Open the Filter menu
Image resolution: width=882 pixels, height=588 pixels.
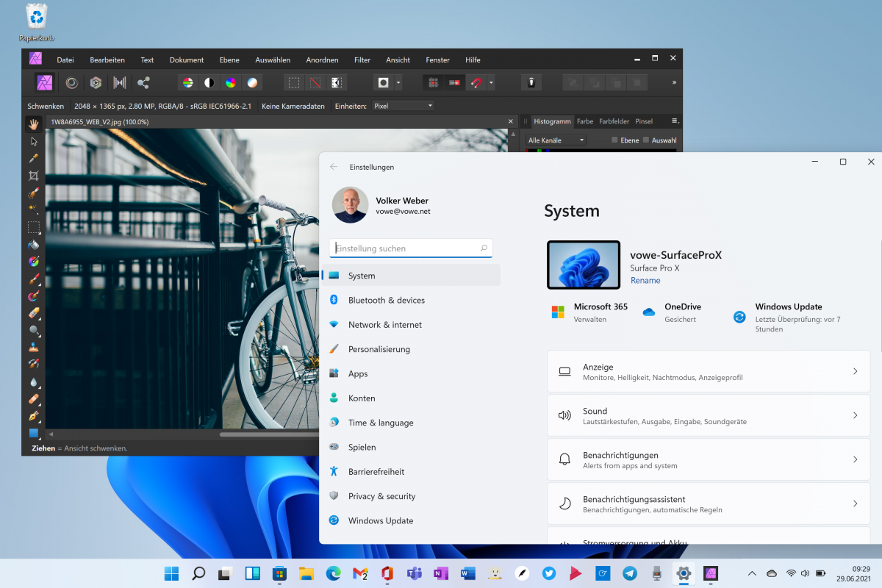click(362, 60)
